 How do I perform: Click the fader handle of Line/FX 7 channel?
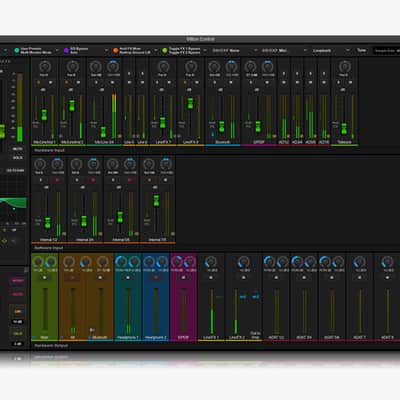(163, 122)
